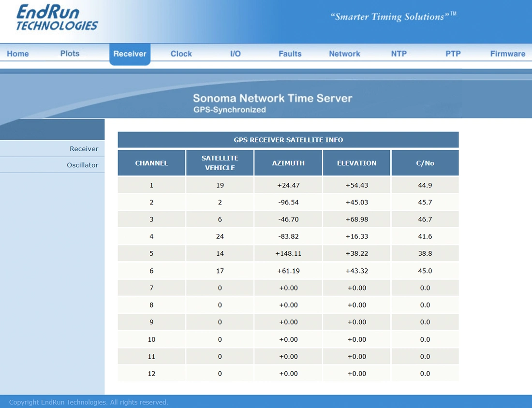Click azimuth value -96.54
This screenshot has width=532, height=408.
(288, 202)
